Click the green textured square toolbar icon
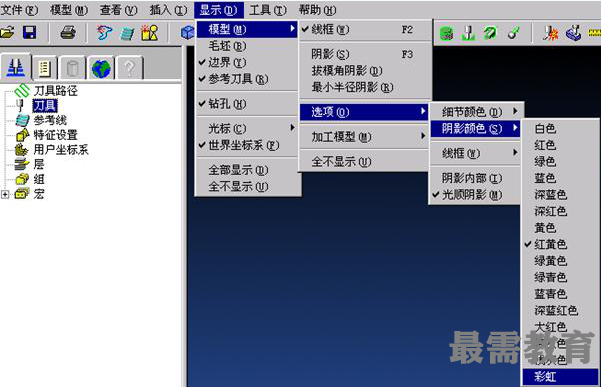 tap(447, 34)
